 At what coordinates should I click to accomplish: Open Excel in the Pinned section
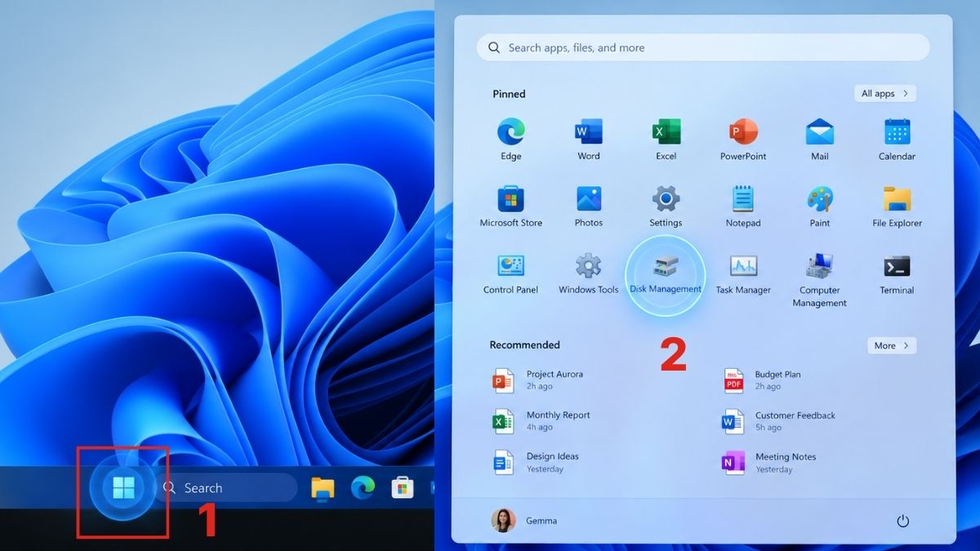[666, 139]
